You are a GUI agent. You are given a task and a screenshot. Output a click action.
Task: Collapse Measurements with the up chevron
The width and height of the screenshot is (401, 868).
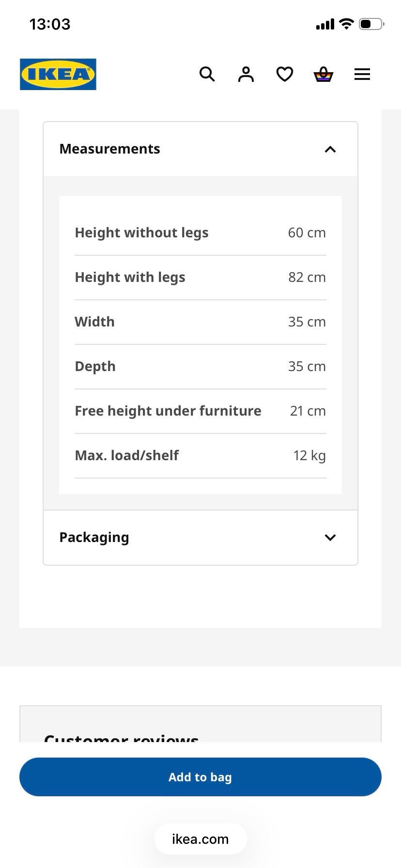point(330,149)
